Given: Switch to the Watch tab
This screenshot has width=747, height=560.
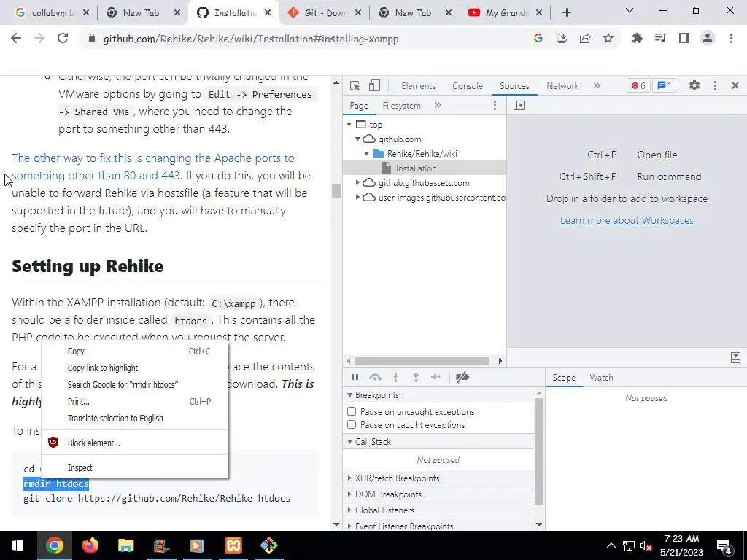Looking at the screenshot, I should (x=601, y=378).
